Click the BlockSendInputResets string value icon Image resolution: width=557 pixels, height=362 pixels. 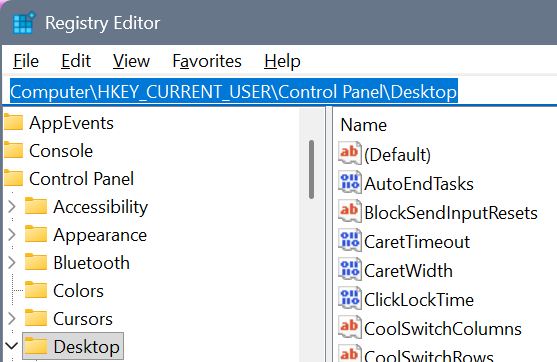(350, 212)
